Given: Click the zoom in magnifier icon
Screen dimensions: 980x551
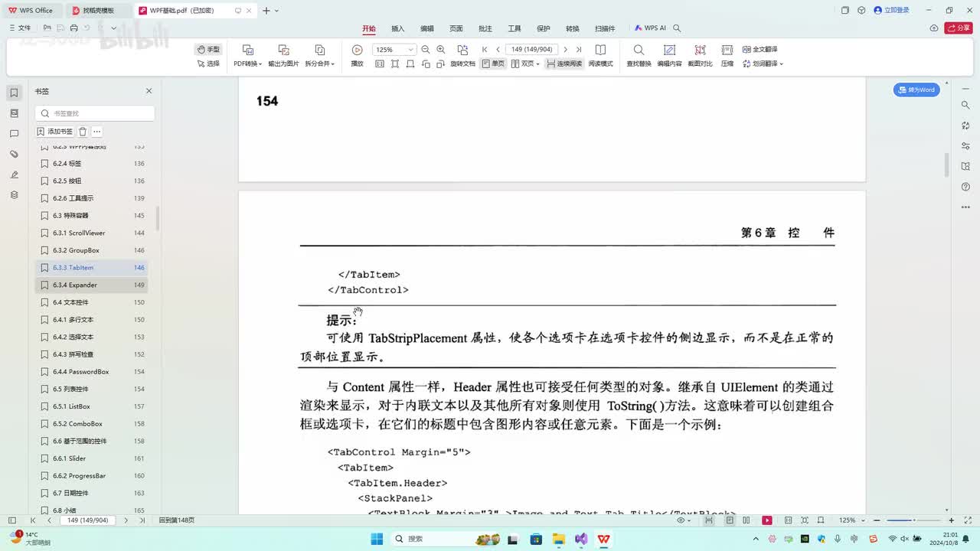Looking at the screenshot, I should click(440, 49).
